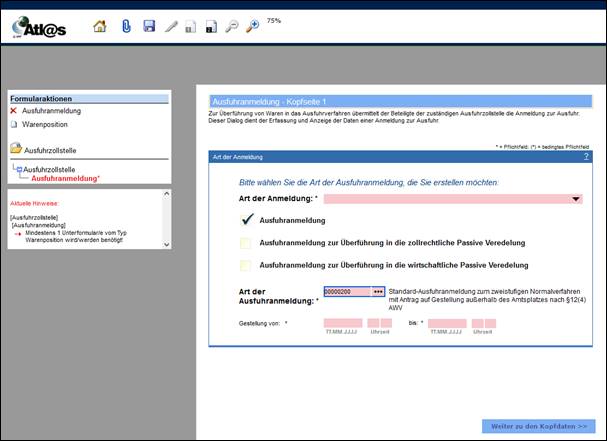Save form with floppy disk icon

[149, 26]
